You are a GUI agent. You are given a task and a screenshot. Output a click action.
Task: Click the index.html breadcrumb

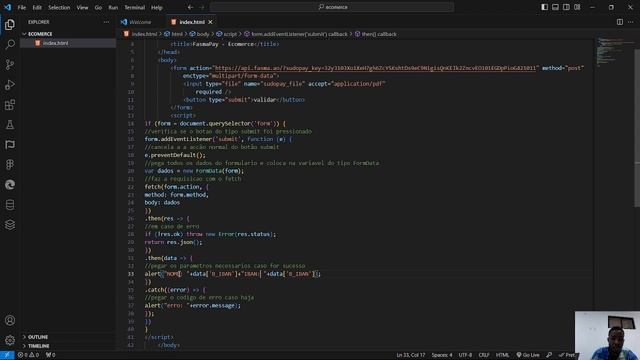click(x=141, y=34)
